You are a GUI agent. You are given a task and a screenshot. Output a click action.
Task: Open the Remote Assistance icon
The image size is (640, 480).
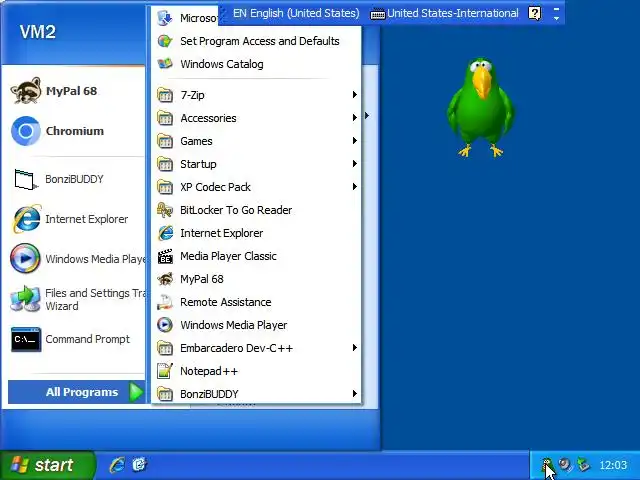tap(165, 302)
